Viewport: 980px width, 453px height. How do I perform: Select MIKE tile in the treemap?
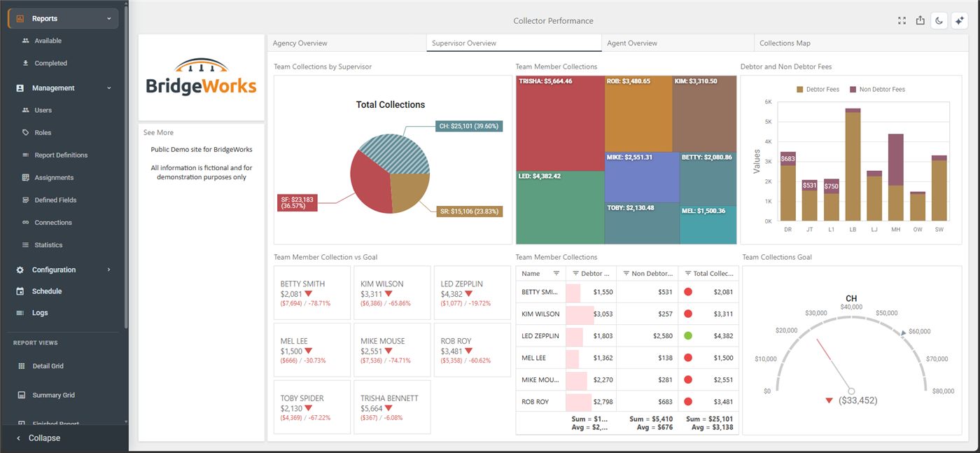coord(642,177)
